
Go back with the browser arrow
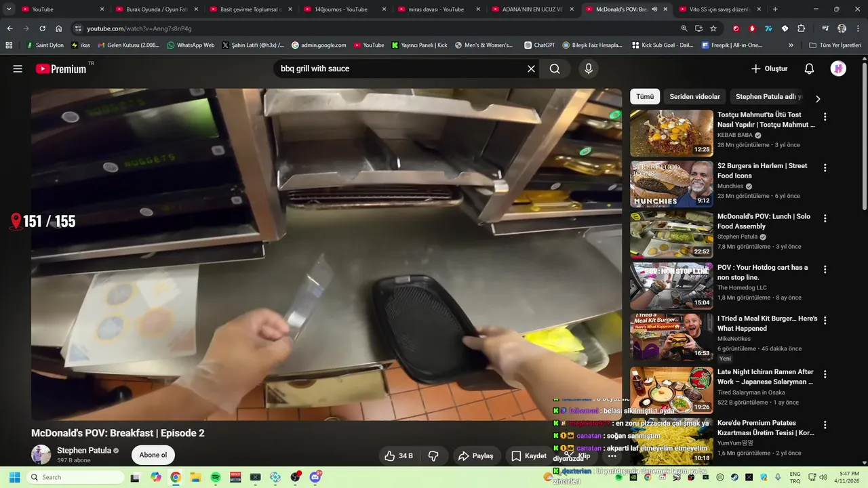click(x=9, y=28)
